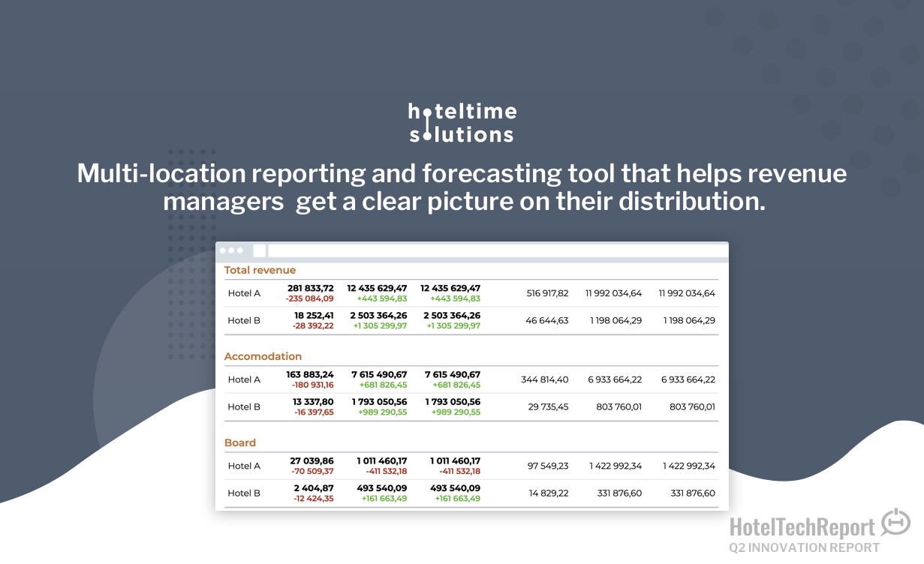Select the value 27 039,86
This screenshot has height=564, width=924.
coord(312,460)
